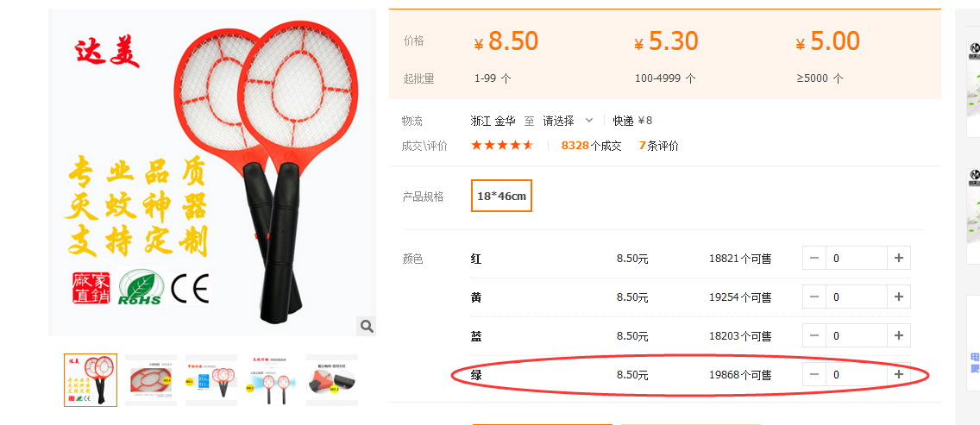The height and width of the screenshot is (425, 980).
Task: Decrease blue (蓝) quantity with minus button
Action: (814, 335)
